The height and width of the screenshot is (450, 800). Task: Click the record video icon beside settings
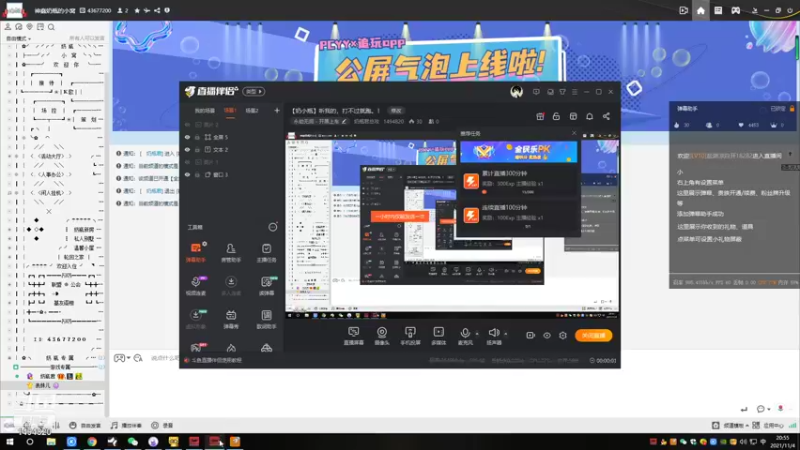click(531, 335)
